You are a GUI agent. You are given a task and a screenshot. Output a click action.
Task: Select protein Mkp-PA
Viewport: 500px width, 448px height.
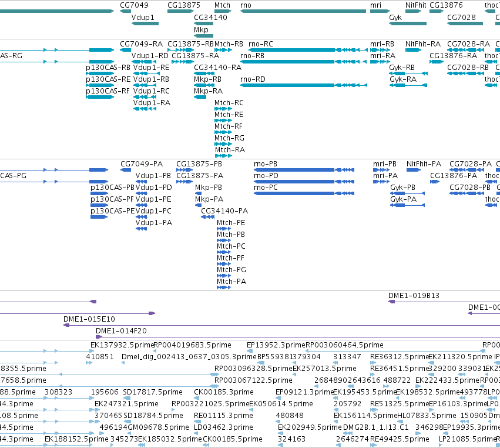coord(209,199)
